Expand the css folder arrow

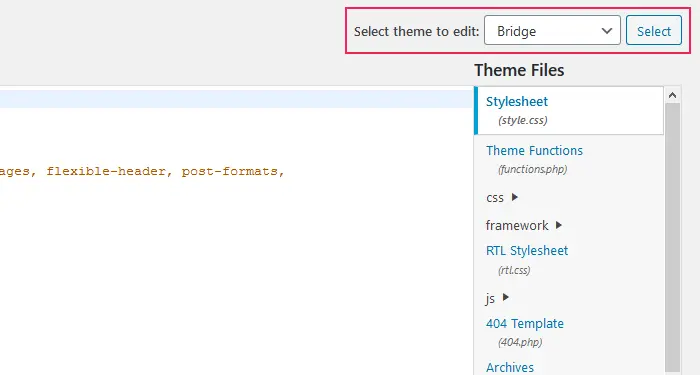[514, 197]
